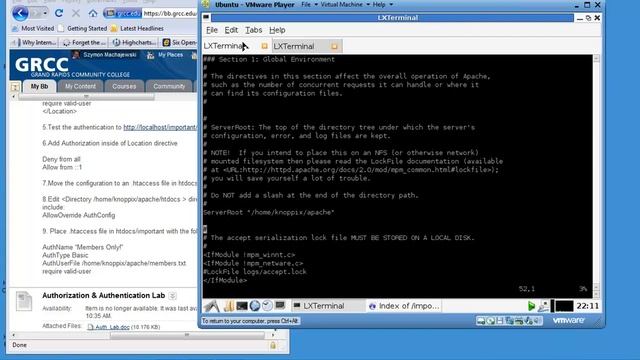
Task: Click the ServerRoot line in terminal
Action: click(269, 212)
